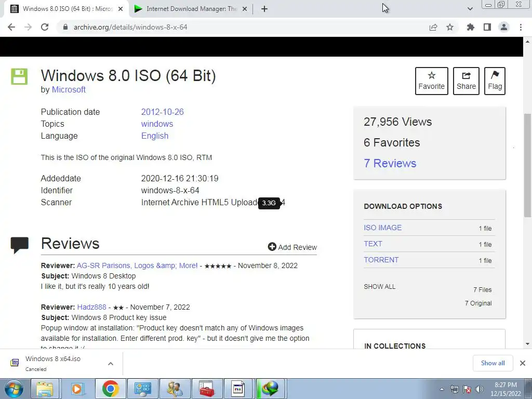
Task: Click the browser Forward arrow
Action: coord(28,27)
